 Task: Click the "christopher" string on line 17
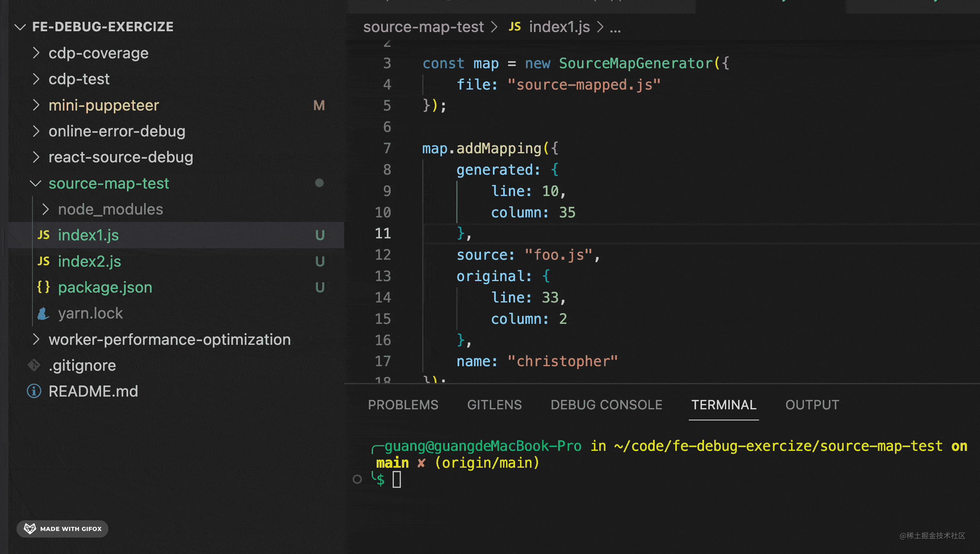563,361
